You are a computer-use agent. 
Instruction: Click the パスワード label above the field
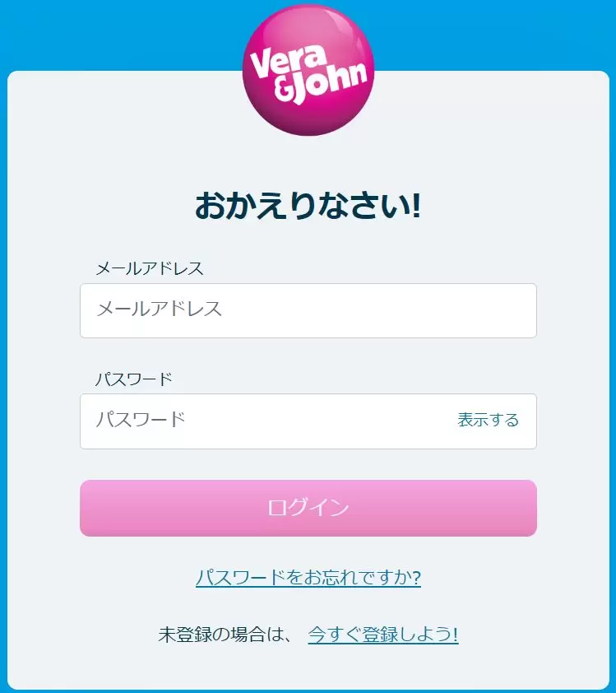134,379
